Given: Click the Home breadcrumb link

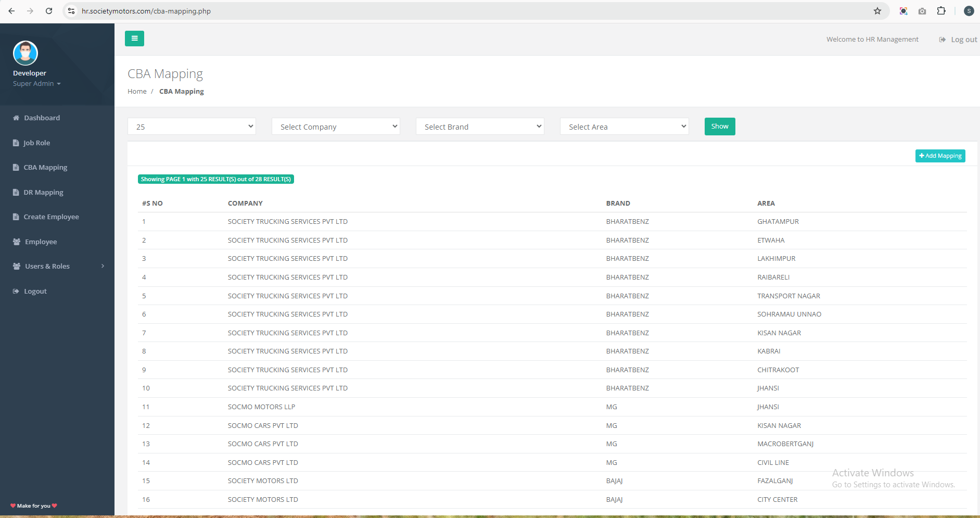Looking at the screenshot, I should [137, 92].
